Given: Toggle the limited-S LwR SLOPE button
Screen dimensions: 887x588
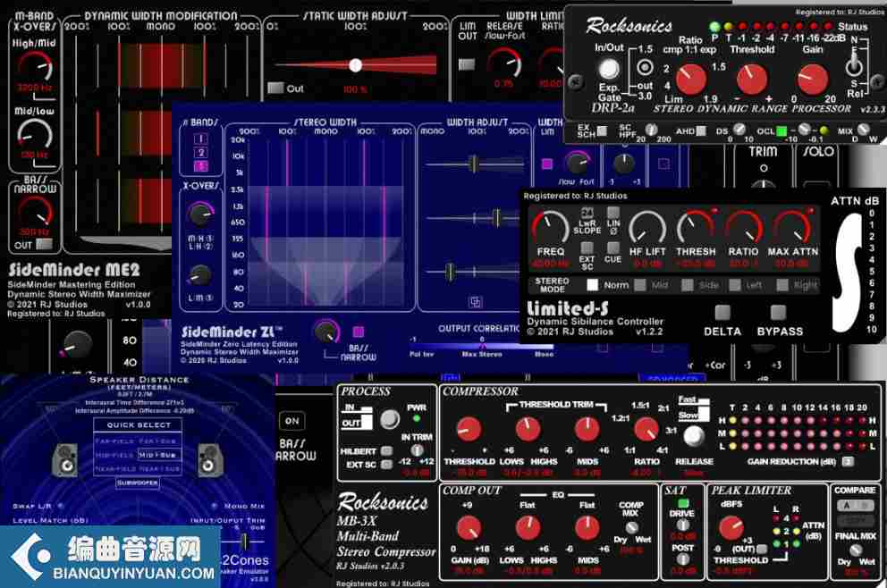Looking at the screenshot, I should tap(587, 214).
